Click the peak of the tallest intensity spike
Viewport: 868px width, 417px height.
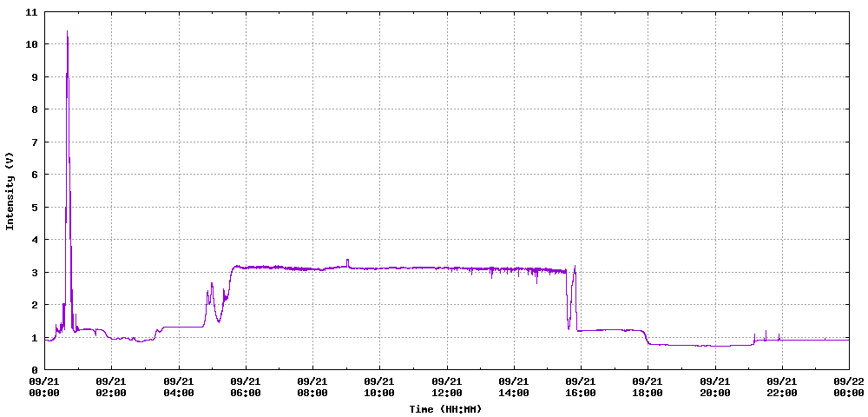[x=67, y=31]
